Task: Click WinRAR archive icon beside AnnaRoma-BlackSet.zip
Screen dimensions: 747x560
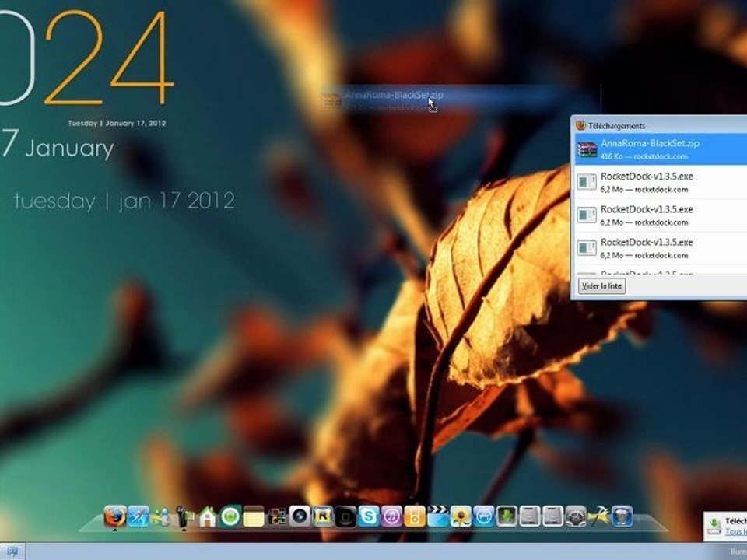Action: pyautogui.click(x=587, y=149)
